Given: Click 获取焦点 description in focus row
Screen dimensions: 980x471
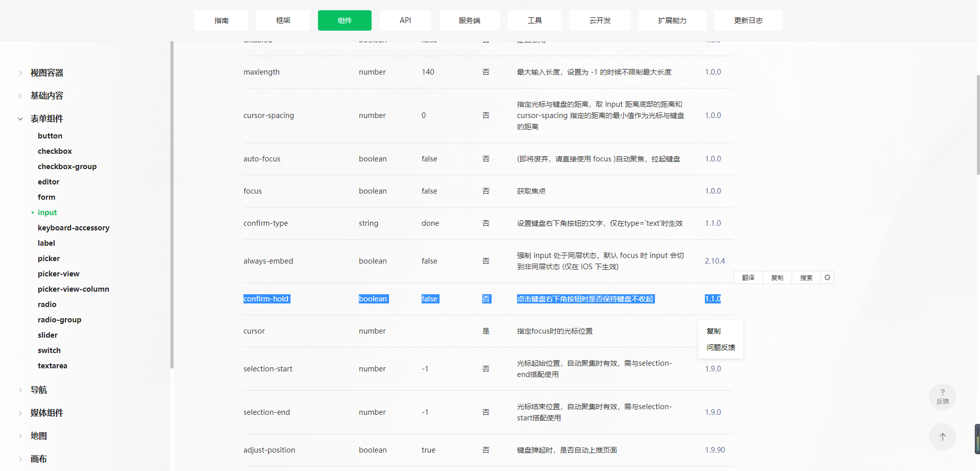Looking at the screenshot, I should 531,191.
